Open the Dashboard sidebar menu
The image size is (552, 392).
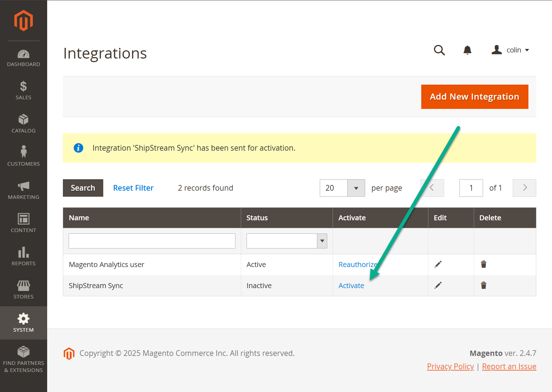coord(24,59)
